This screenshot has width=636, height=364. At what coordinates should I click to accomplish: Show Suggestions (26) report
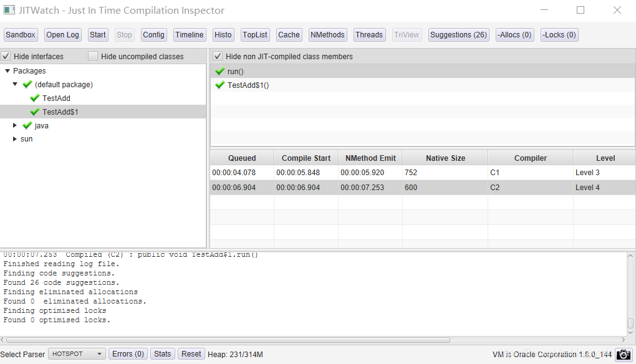458,35
